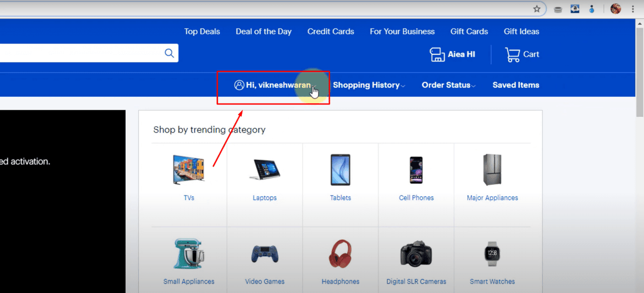The width and height of the screenshot is (644, 293).
Task: Click the Laptops category image
Action: point(265,170)
